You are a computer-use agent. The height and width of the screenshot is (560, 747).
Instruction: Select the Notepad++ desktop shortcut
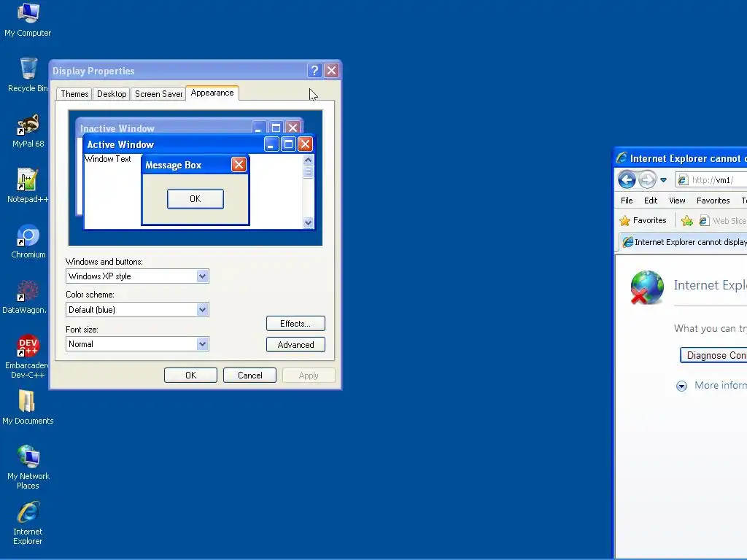[x=28, y=186]
